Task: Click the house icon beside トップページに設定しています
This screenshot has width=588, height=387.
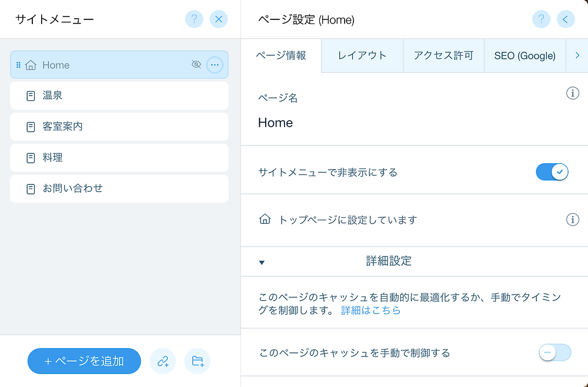Action: tap(265, 219)
